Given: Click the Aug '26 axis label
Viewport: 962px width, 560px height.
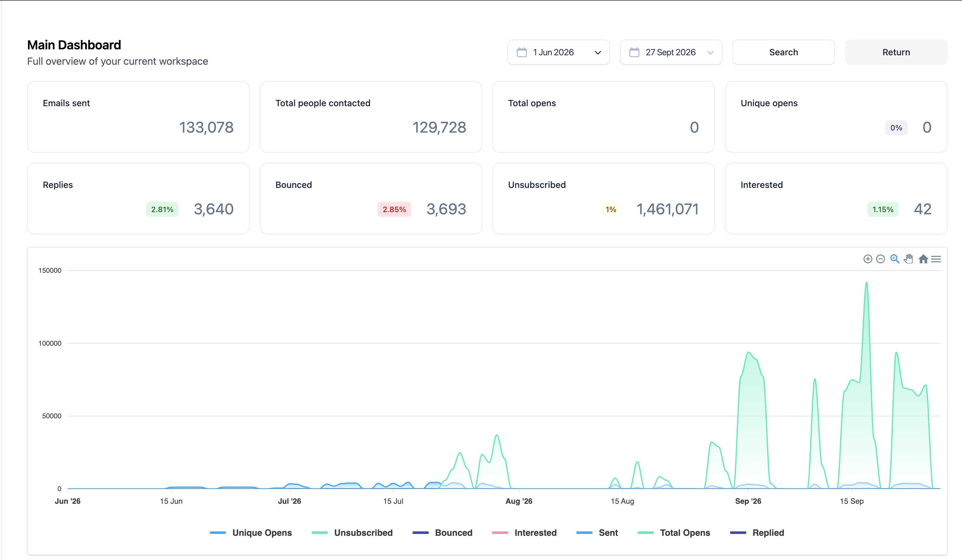Looking at the screenshot, I should point(519,501).
